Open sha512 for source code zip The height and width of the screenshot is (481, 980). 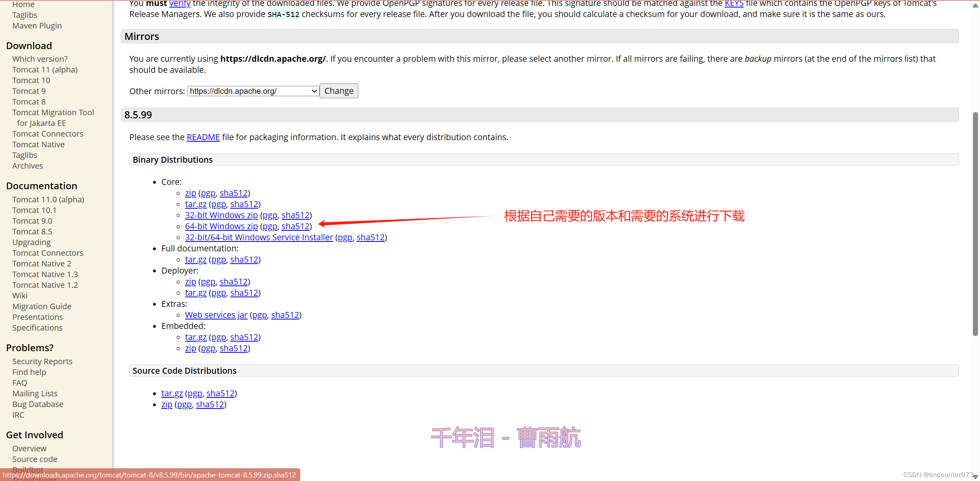coord(210,405)
